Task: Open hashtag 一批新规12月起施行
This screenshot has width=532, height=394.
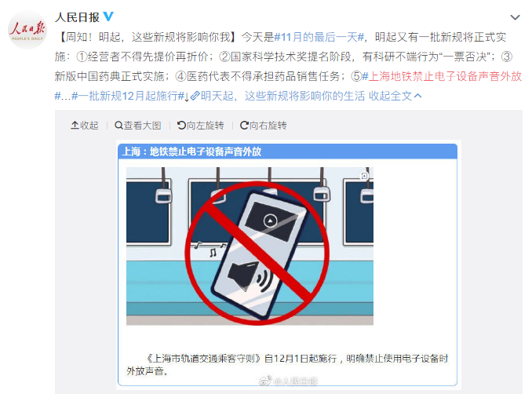Action: [x=128, y=96]
